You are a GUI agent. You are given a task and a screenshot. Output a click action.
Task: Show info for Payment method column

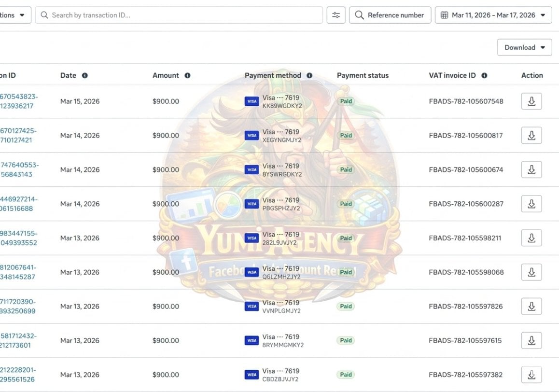[309, 76]
